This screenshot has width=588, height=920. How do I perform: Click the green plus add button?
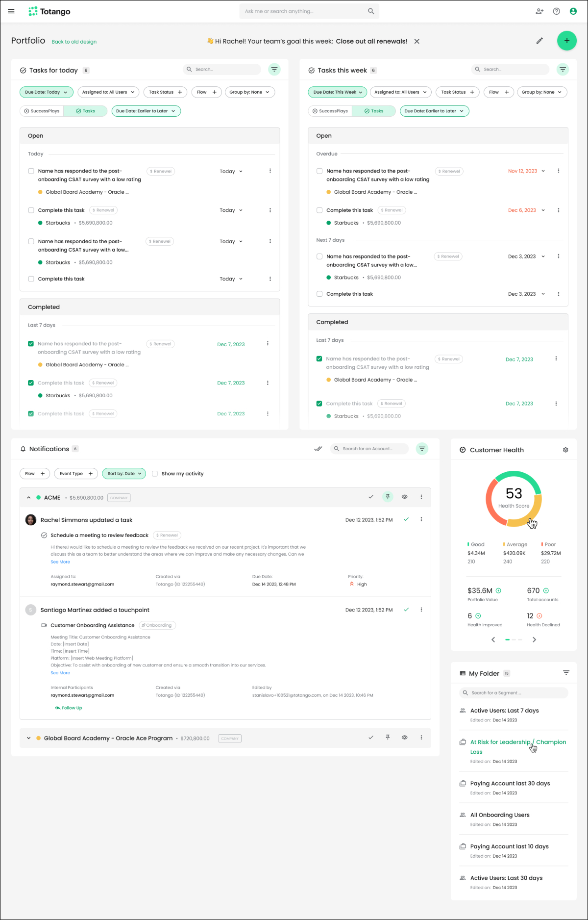click(x=566, y=41)
